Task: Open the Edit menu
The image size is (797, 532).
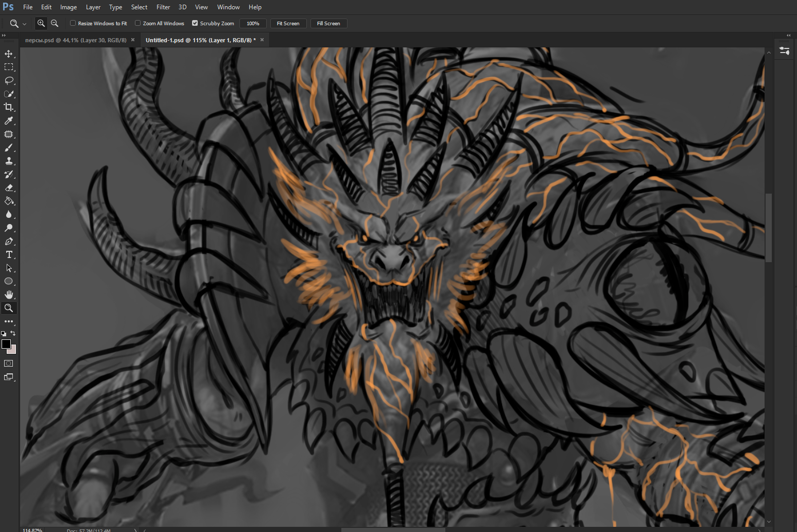Action: click(46, 7)
